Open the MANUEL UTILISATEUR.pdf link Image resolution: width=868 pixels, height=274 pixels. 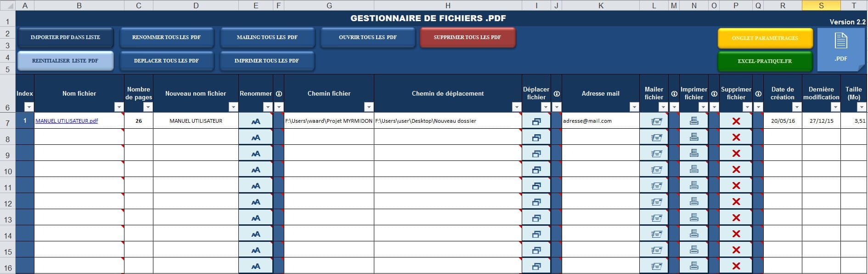pos(67,121)
